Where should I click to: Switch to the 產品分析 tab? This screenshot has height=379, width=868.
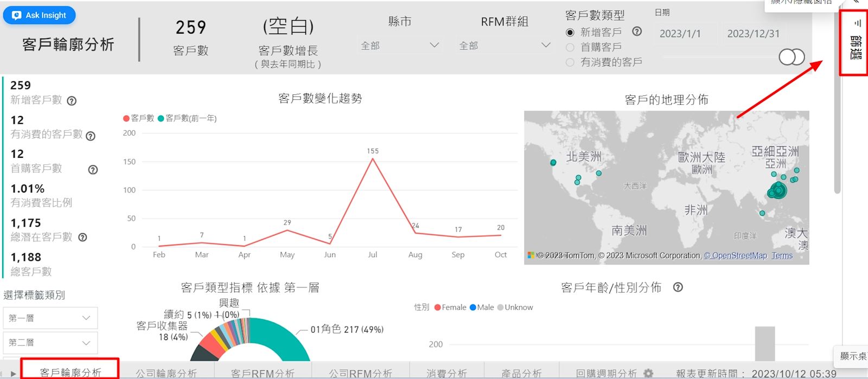(521, 373)
